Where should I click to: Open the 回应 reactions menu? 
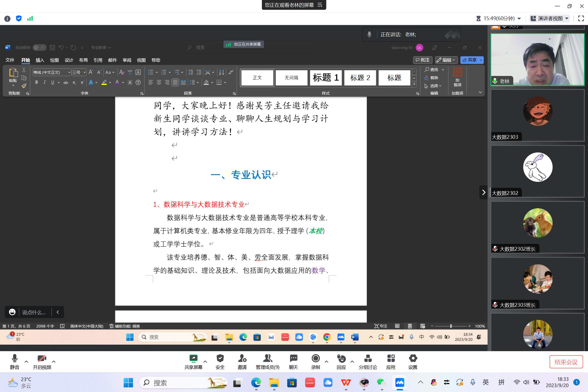(341, 362)
